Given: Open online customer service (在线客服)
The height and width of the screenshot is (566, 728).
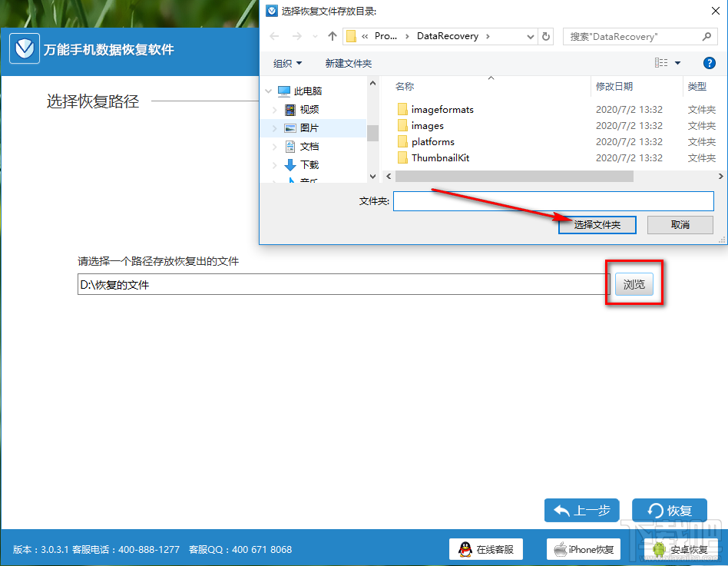Looking at the screenshot, I should click(485, 549).
